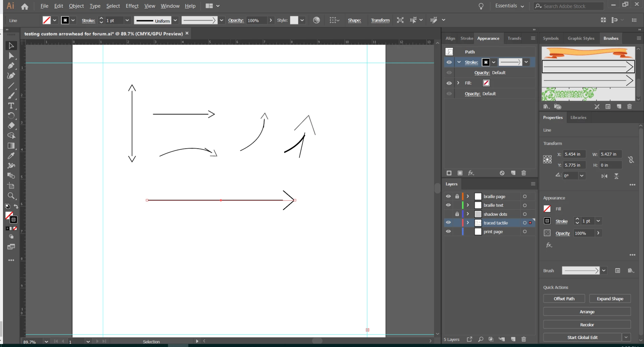Click the X position input field
The image size is (644, 347).
574,154
